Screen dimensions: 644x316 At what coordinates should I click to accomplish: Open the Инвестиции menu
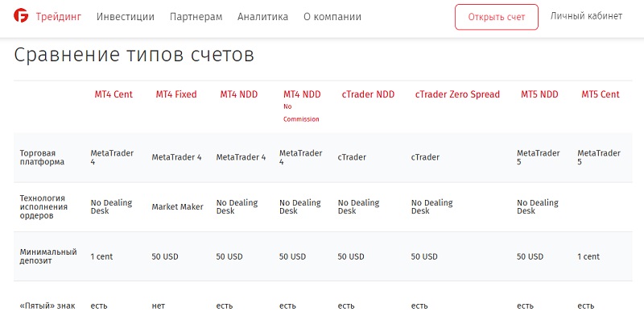pyautogui.click(x=126, y=17)
